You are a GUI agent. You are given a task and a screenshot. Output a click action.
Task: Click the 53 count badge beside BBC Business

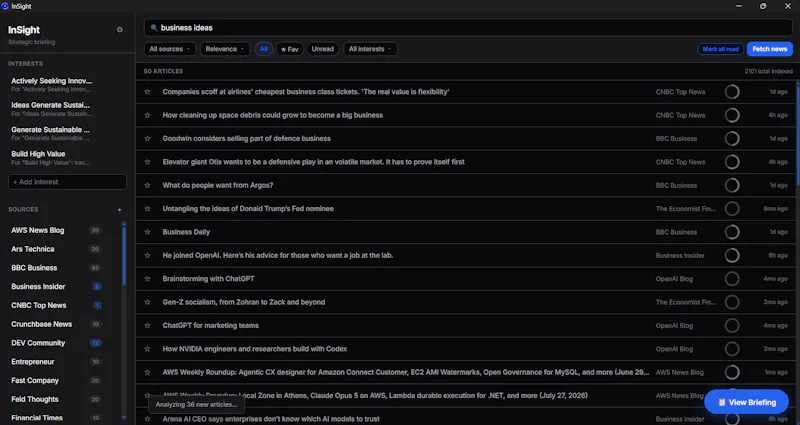point(95,268)
